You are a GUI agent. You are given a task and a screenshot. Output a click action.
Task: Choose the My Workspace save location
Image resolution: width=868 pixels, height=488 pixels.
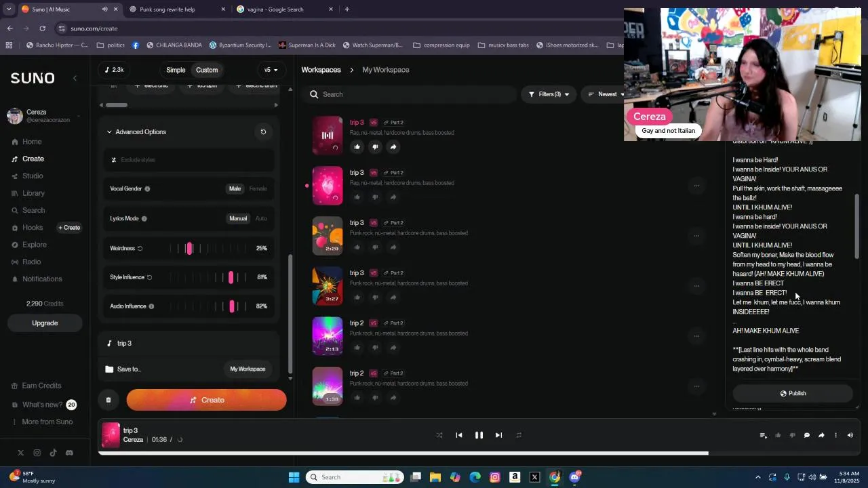click(x=248, y=369)
